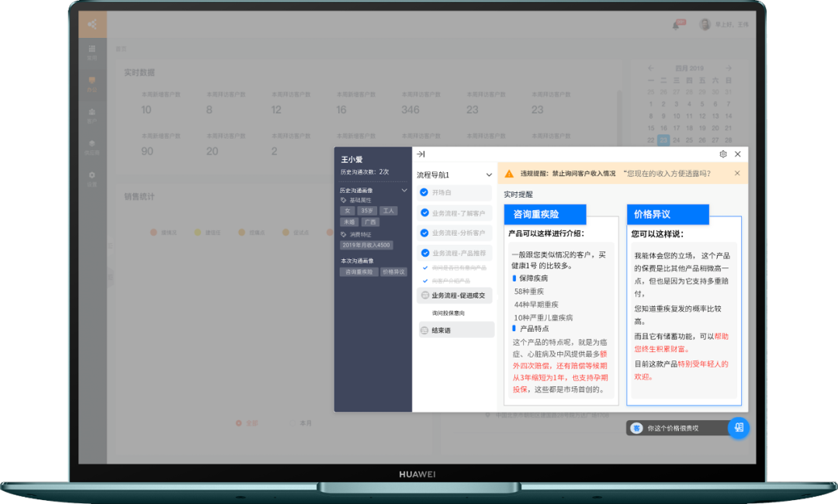Dismiss the 违规提醒 warning banner

coord(737,174)
